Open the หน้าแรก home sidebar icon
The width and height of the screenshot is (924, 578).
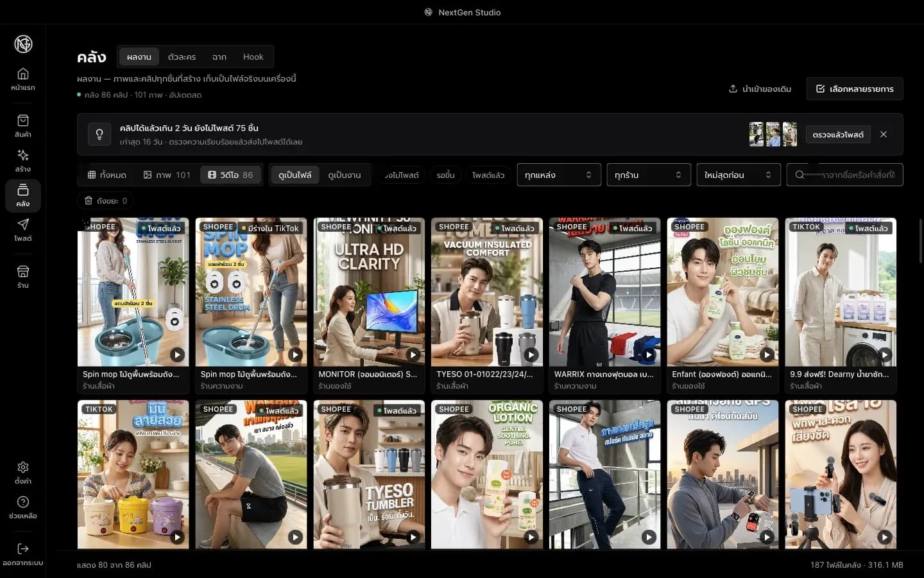pyautogui.click(x=23, y=79)
